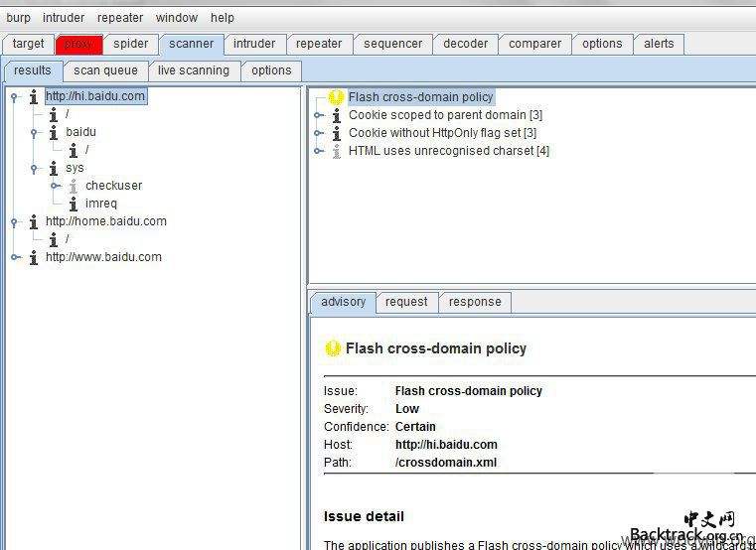Open the decoder tab
Viewport: 756px width, 550px height.
click(465, 44)
